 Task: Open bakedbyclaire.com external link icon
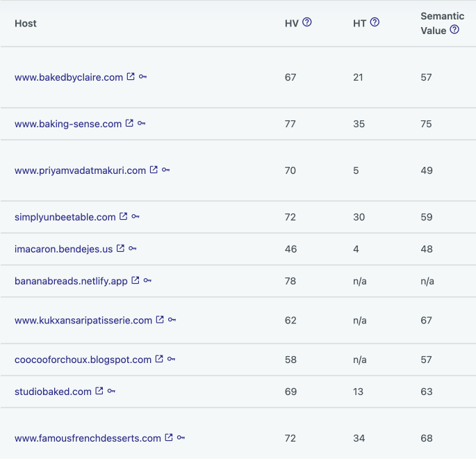(x=131, y=76)
